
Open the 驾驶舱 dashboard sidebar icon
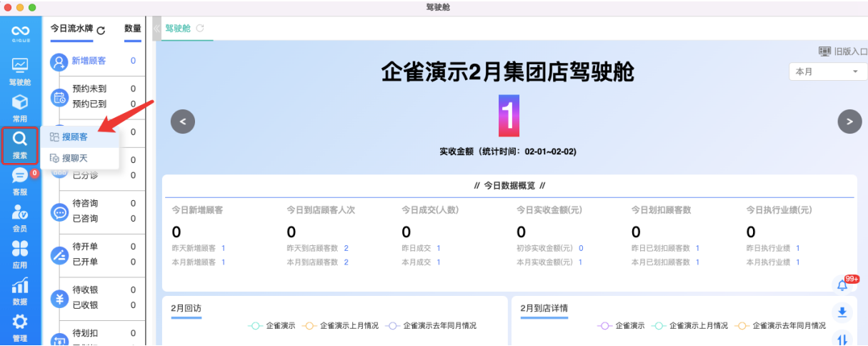[20, 71]
